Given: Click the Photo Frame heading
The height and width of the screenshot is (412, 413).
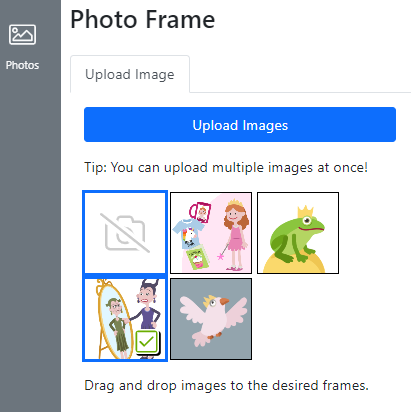Looking at the screenshot, I should 143,20.
